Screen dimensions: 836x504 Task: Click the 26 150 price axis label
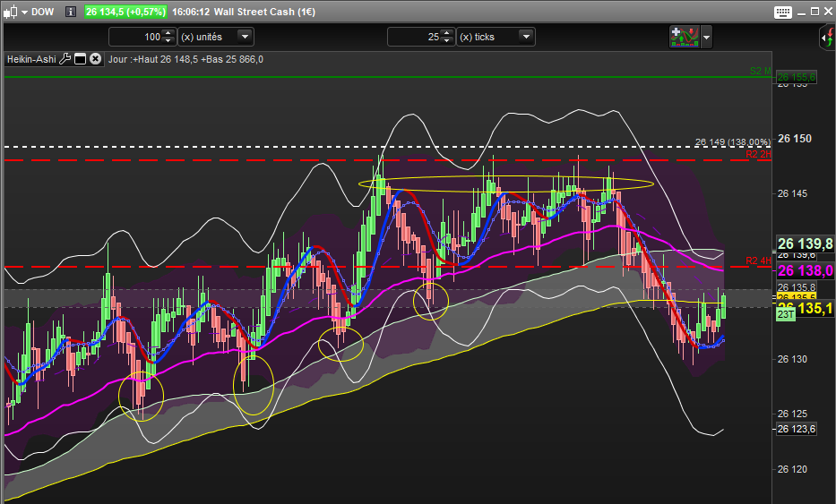click(x=795, y=139)
